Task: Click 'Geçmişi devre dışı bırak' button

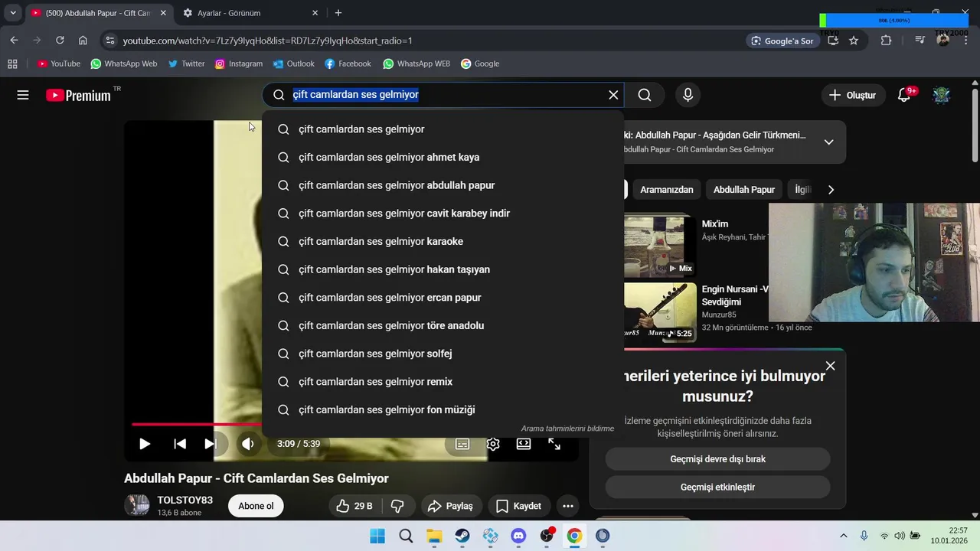Action: pyautogui.click(x=717, y=459)
